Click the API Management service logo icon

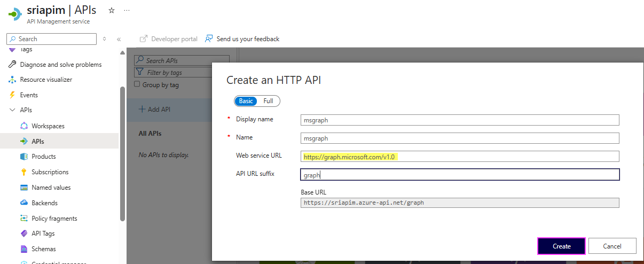click(14, 14)
